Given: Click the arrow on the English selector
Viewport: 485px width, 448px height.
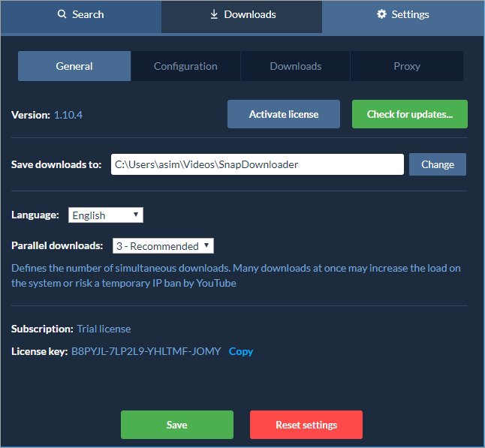Looking at the screenshot, I should click(136, 215).
